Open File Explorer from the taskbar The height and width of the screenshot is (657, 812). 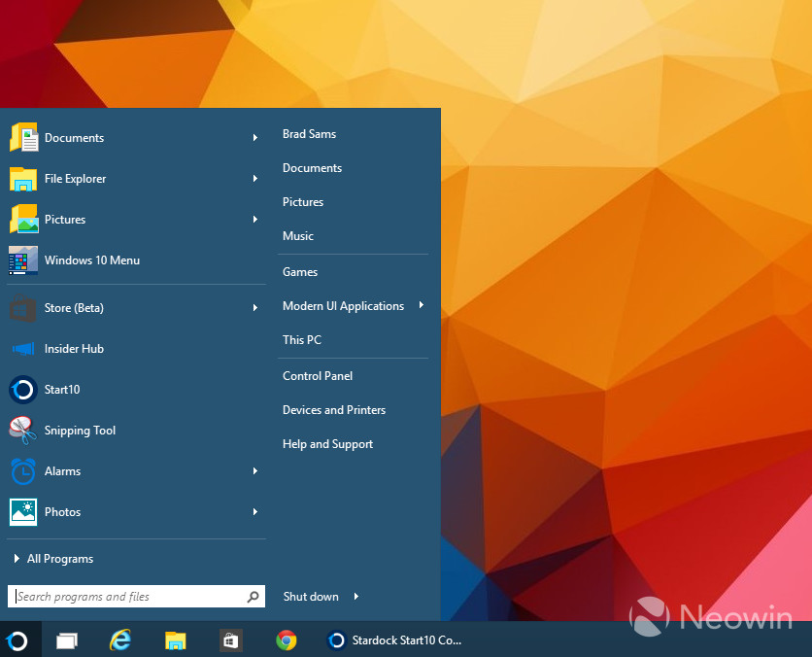pos(176,640)
